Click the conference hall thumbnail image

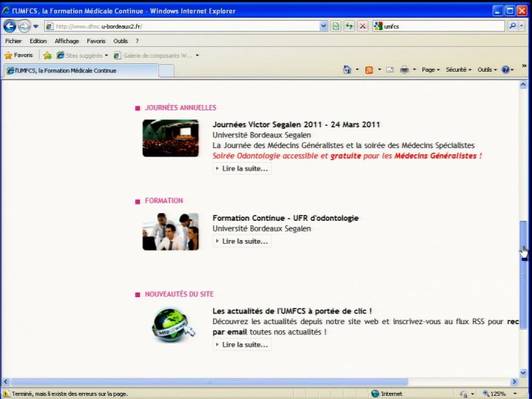click(x=171, y=138)
